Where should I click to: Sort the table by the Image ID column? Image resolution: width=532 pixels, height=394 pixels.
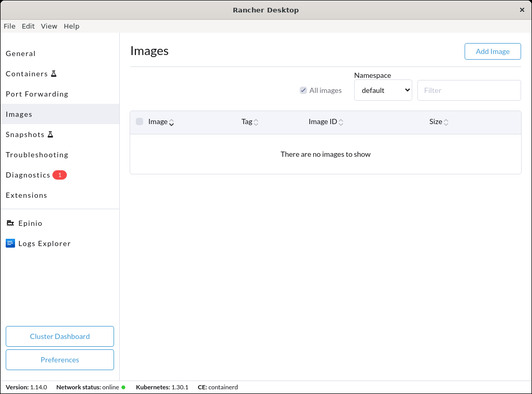(326, 122)
